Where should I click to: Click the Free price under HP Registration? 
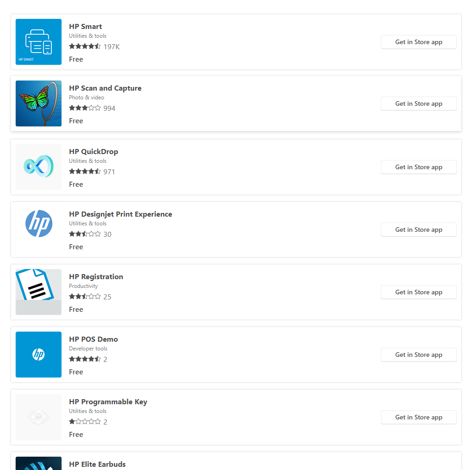tap(76, 310)
